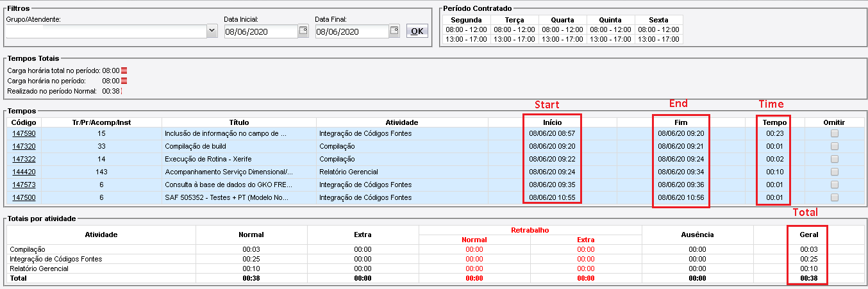
Task: Click the red Retrabalho header
Action: pos(530,229)
